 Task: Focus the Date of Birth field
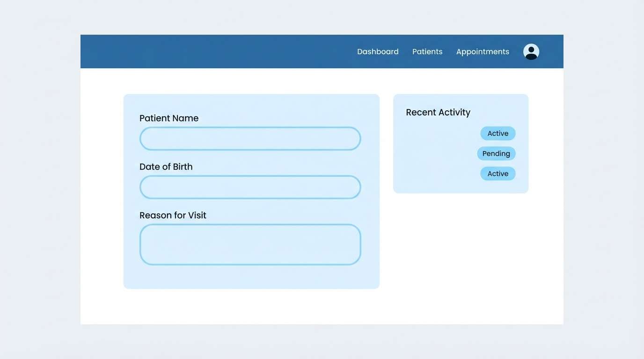click(x=250, y=187)
